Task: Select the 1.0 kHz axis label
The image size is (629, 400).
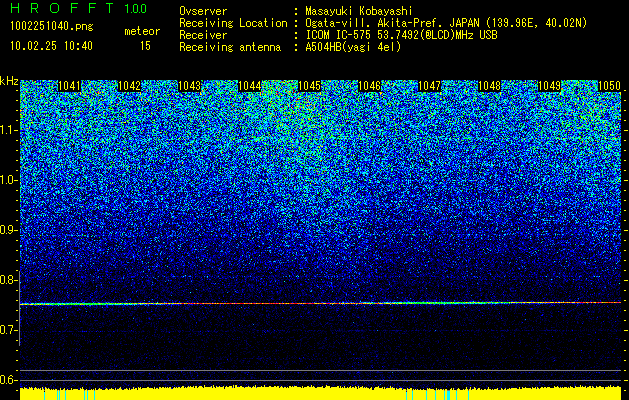Action: (x=8, y=180)
